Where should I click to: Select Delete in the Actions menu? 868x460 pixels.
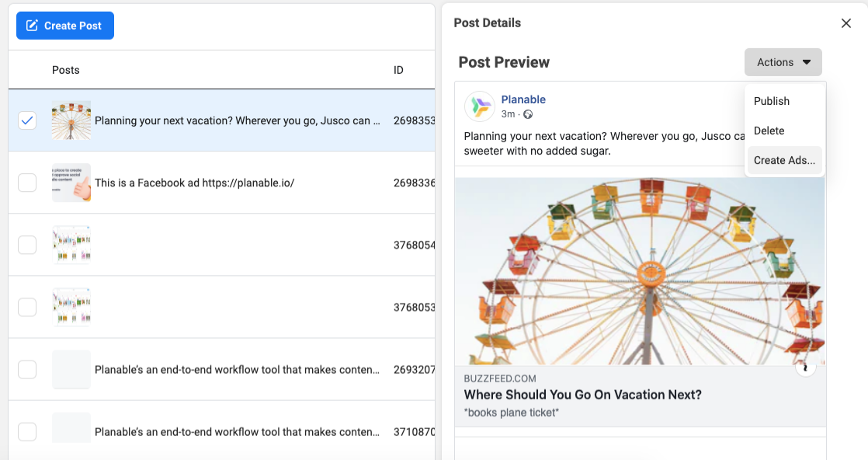(x=769, y=131)
